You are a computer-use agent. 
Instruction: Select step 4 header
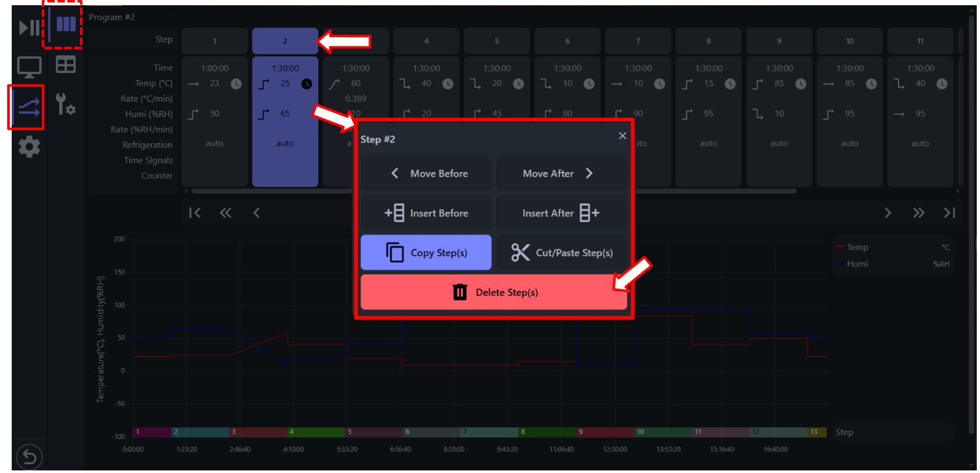426,41
